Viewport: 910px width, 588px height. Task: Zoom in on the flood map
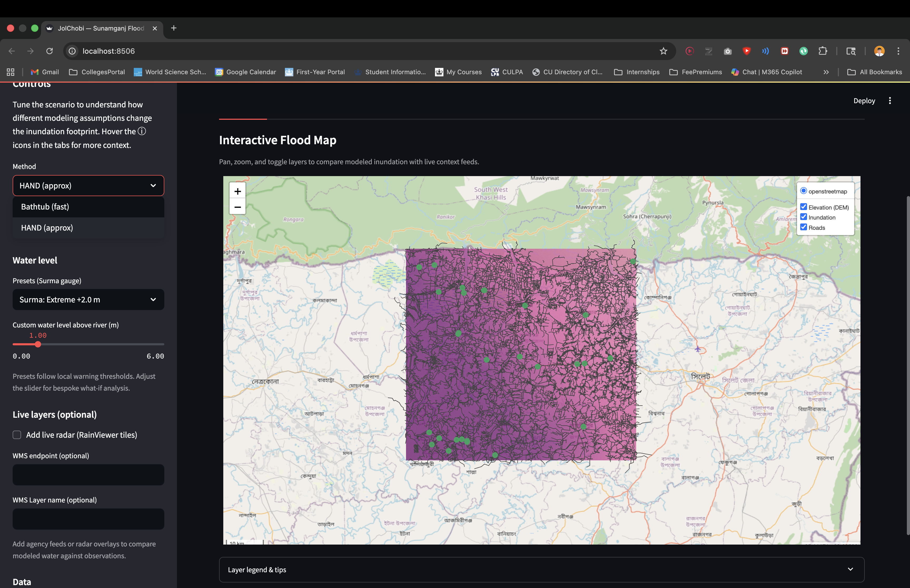(x=237, y=191)
